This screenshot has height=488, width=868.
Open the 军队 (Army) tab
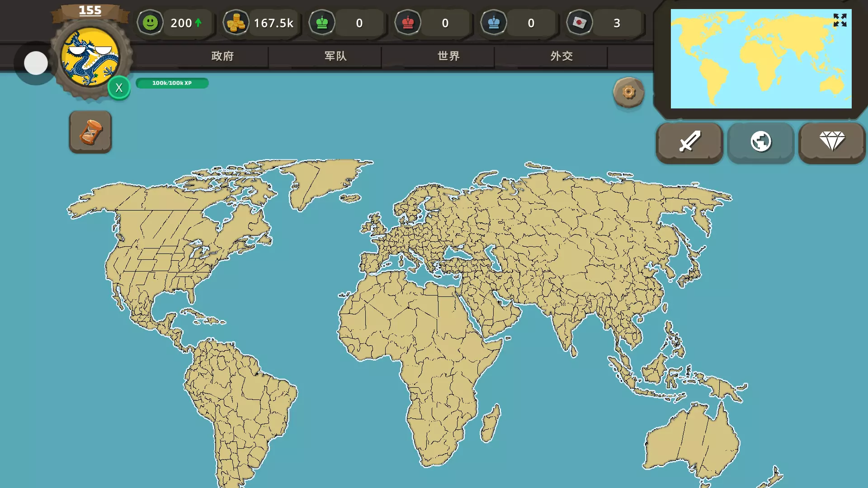335,56
